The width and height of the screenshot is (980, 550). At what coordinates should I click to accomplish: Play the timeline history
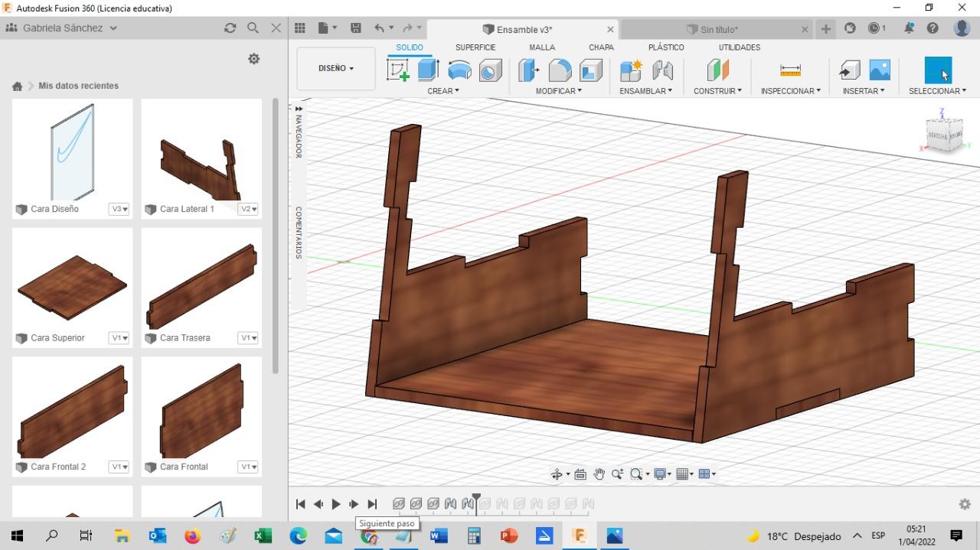click(336, 504)
